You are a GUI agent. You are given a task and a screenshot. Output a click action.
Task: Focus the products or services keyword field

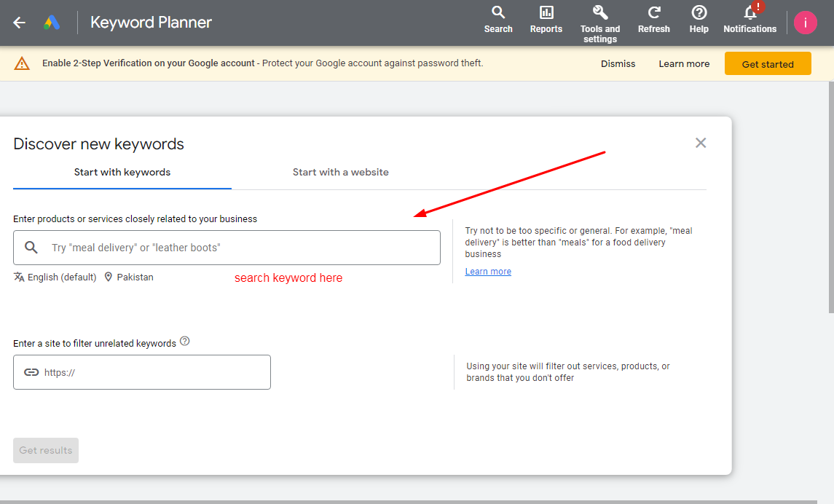(227, 248)
